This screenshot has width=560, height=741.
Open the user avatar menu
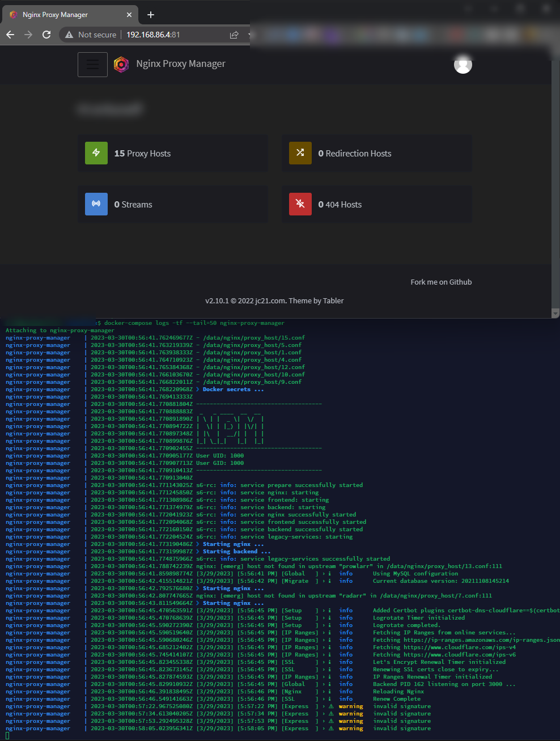(x=463, y=64)
